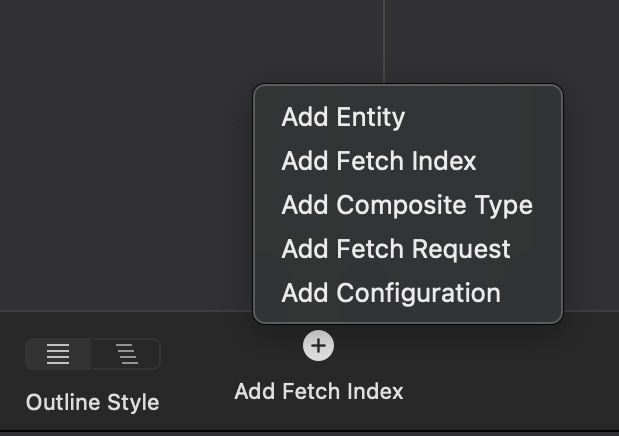Click the vertical divider between editor panes
The height and width of the screenshot is (436, 619).
(x=384, y=41)
